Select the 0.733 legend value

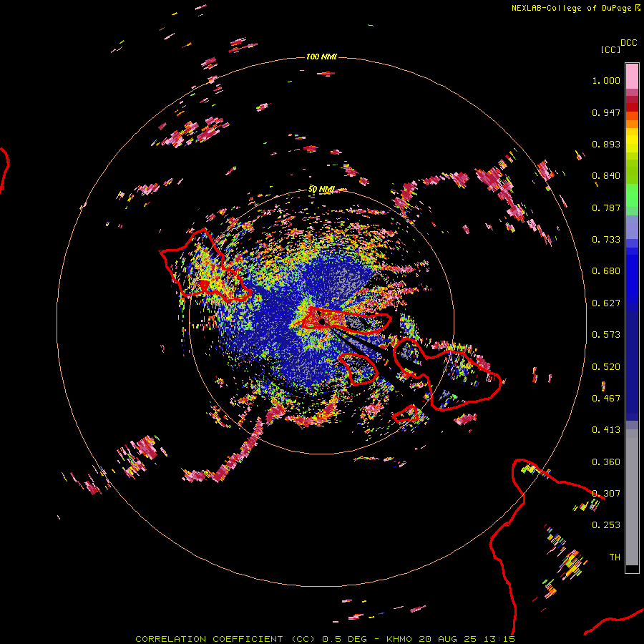606,240
